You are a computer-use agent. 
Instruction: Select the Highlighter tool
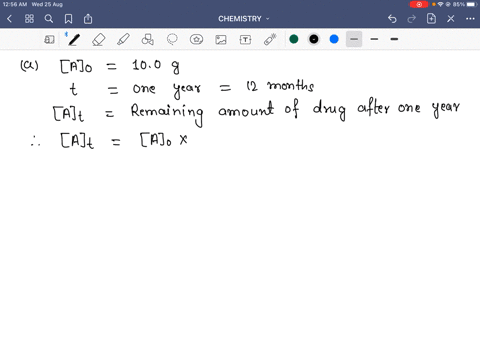123,39
